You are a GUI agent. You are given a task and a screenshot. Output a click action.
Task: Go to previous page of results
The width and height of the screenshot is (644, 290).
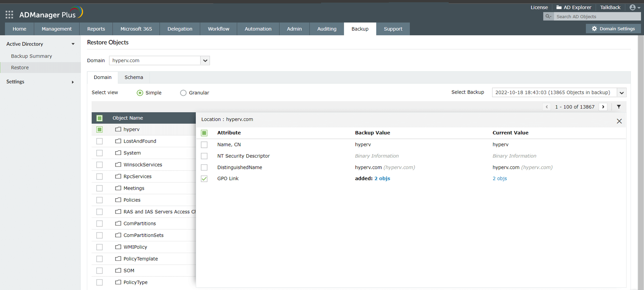click(x=547, y=107)
